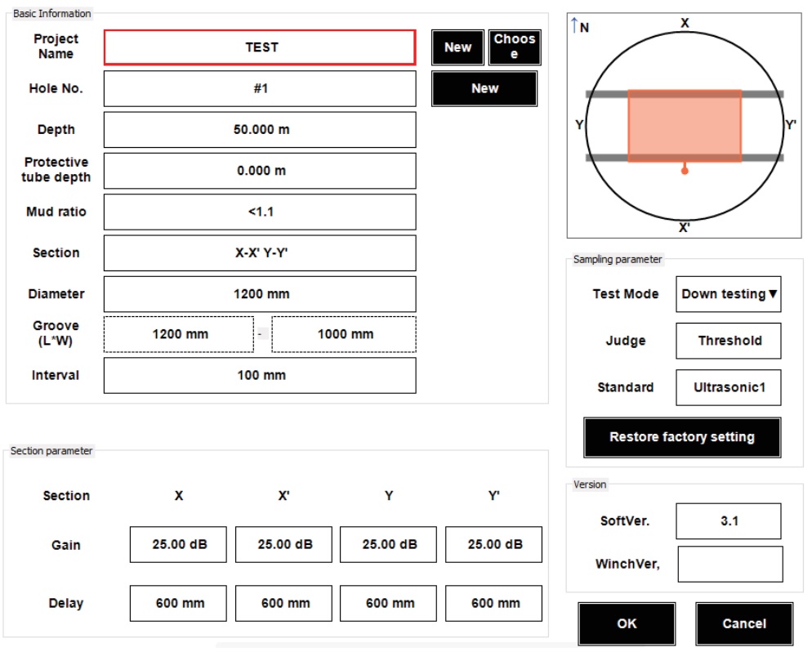Select the Interval field showing 100 mm

261,376
